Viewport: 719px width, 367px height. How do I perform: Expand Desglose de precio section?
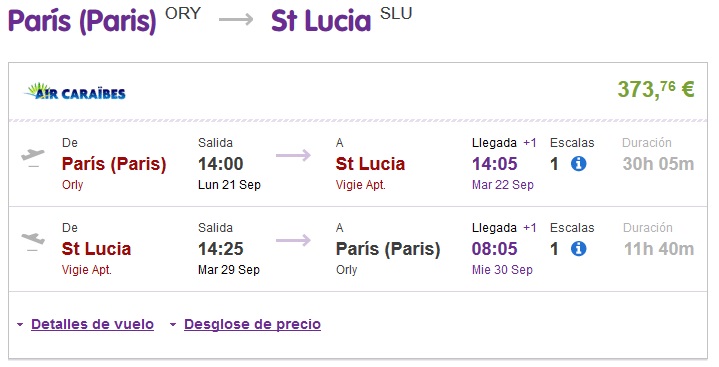(x=252, y=324)
